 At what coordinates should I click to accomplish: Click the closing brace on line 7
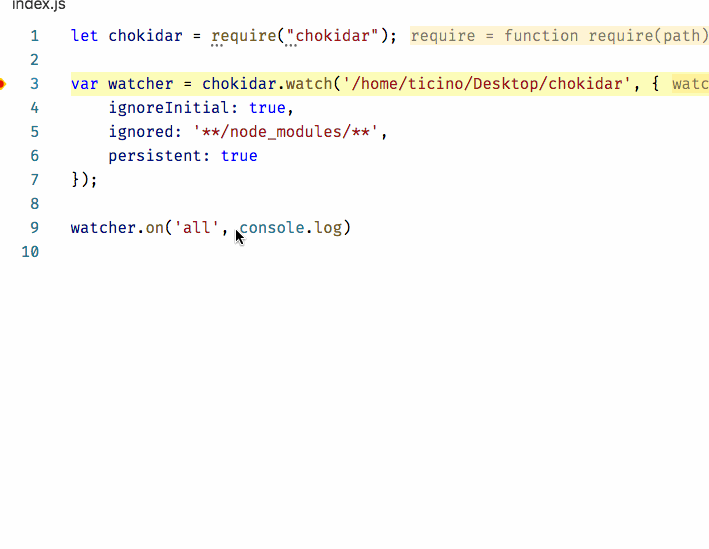pyautogui.click(x=75, y=180)
